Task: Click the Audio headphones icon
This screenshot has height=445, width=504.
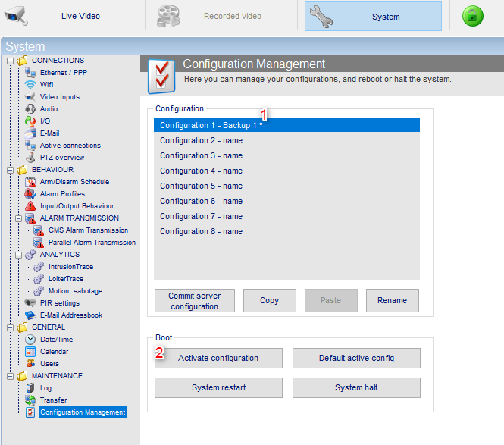Action: tap(30, 109)
